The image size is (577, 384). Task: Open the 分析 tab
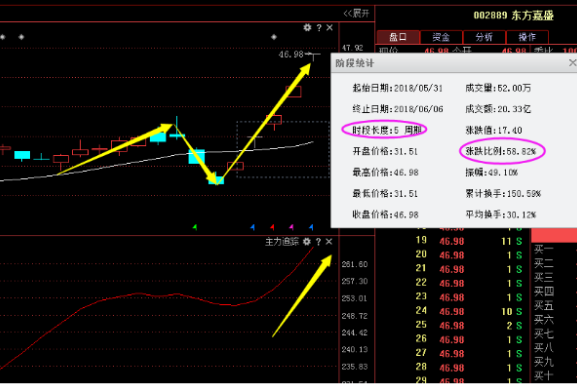(484, 37)
